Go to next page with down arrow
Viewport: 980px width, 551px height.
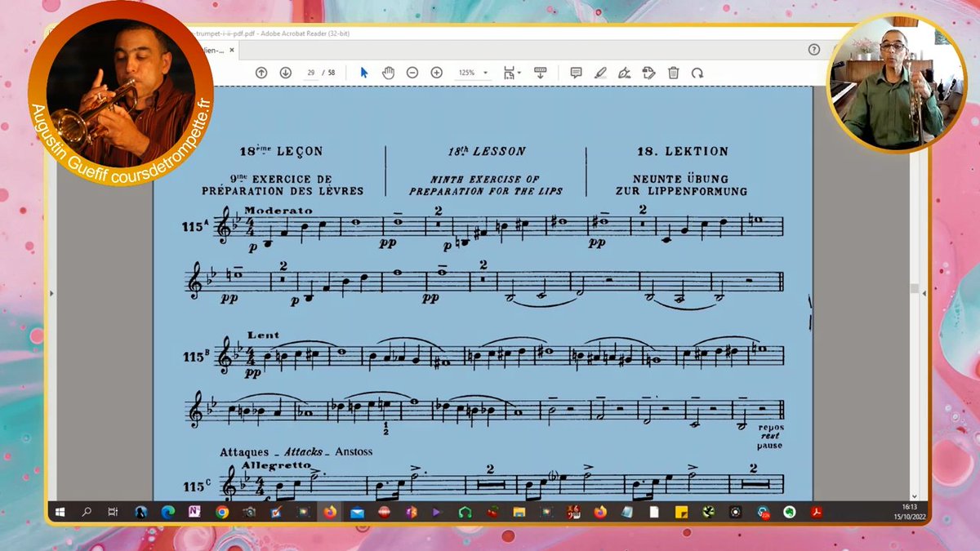(285, 73)
